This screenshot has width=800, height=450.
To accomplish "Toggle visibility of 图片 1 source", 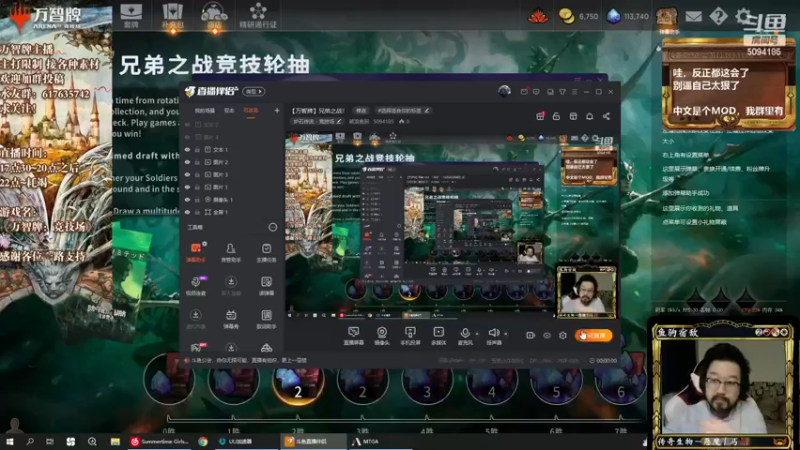I will click(x=187, y=187).
